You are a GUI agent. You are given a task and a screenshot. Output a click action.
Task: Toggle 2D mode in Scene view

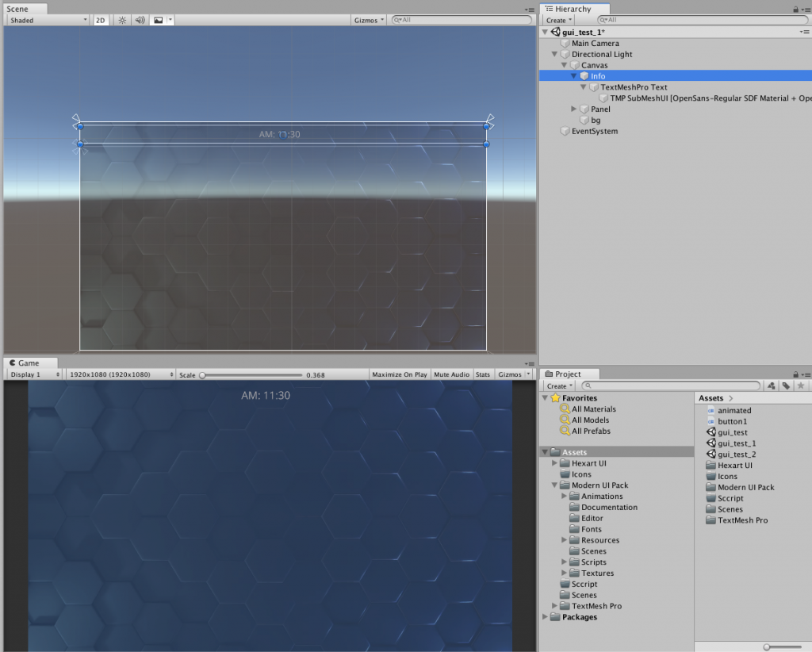point(101,20)
